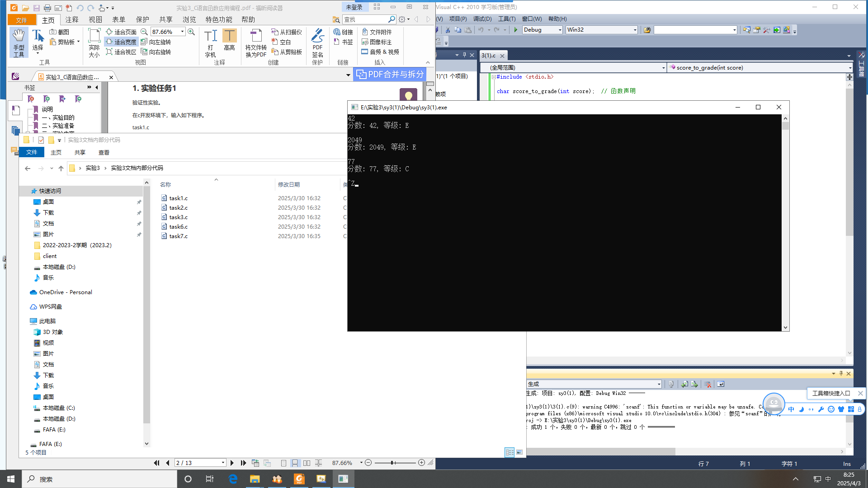868x488 pixels.
Task: Click the Highlight annotation tool
Action: click(x=229, y=41)
